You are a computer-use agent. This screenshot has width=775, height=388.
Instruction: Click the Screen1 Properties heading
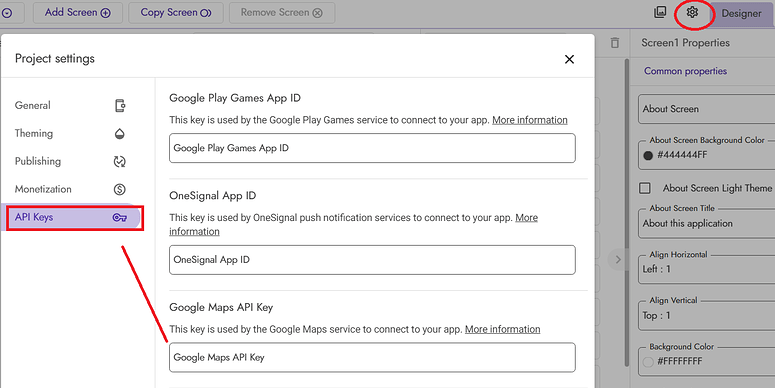point(686,43)
